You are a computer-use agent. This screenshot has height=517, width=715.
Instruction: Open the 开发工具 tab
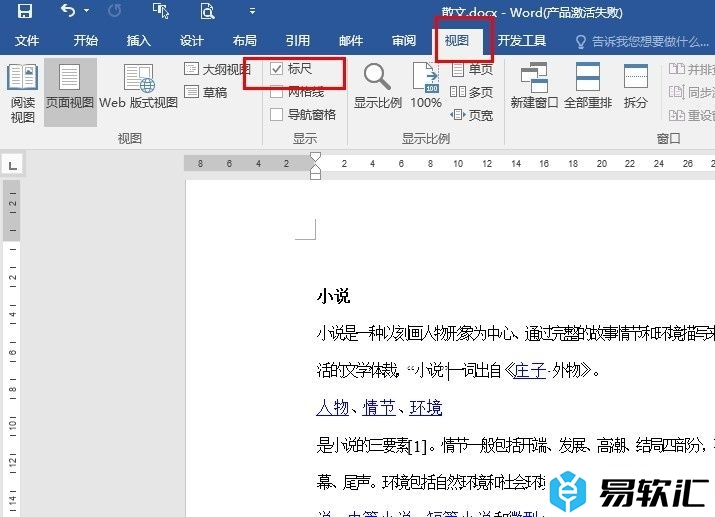(x=522, y=41)
